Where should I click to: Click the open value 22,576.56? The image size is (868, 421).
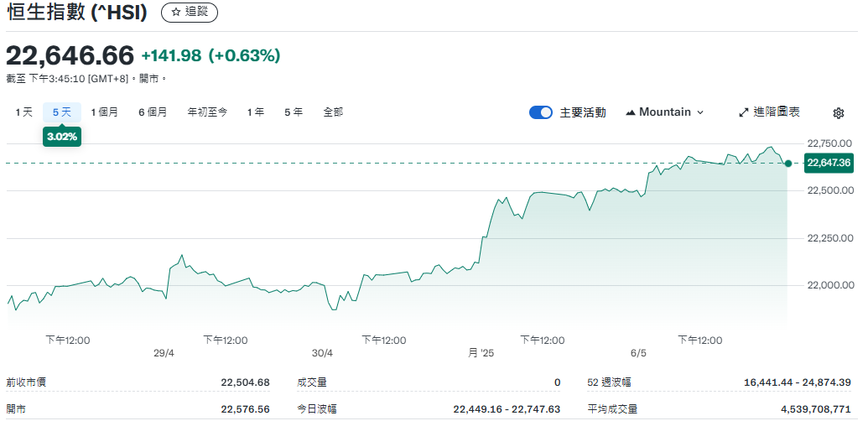coord(245,409)
